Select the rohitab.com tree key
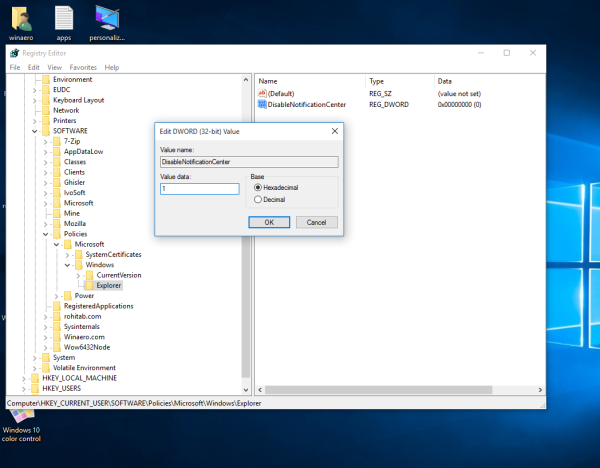The width and height of the screenshot is (600, 468). (83, 316)
